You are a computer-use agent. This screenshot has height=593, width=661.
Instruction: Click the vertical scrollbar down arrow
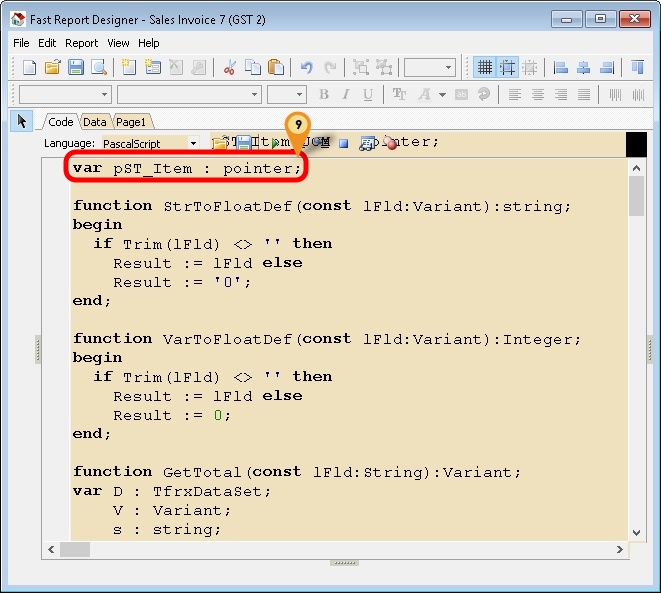click(636, 532)
